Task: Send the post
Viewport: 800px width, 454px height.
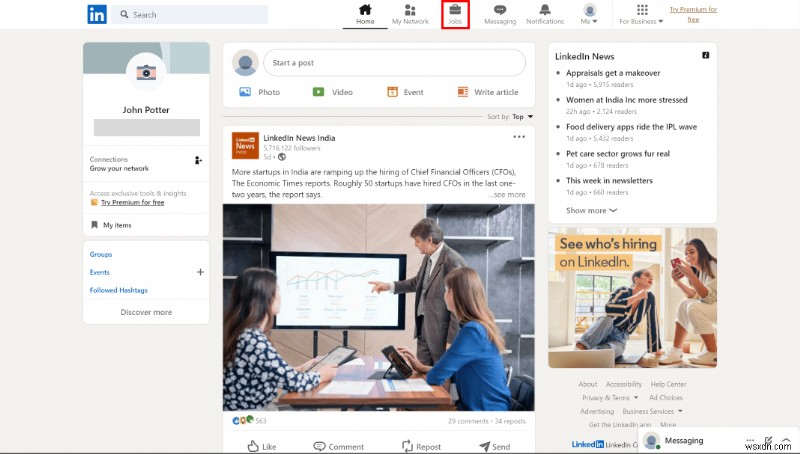Action: (494, 446)
